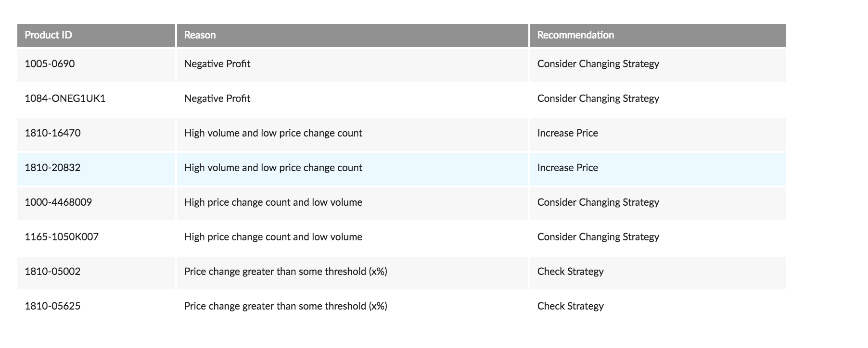Select product 1810-05625 cell
This screenshot has width=868, height=348.
[96, 307]
